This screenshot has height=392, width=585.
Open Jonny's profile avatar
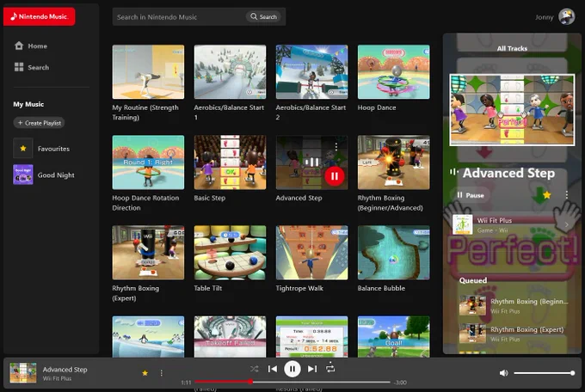tap(566, 17)
